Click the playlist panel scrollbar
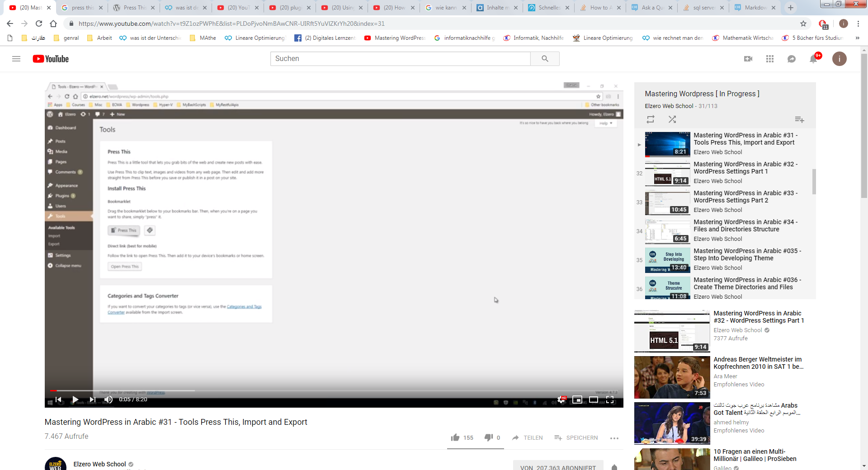Screen dimensions: 868x470 pos(814,182)
